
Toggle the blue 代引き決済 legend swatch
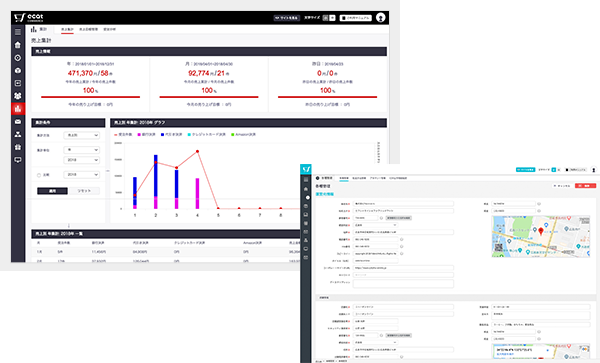tap(163, 135)
